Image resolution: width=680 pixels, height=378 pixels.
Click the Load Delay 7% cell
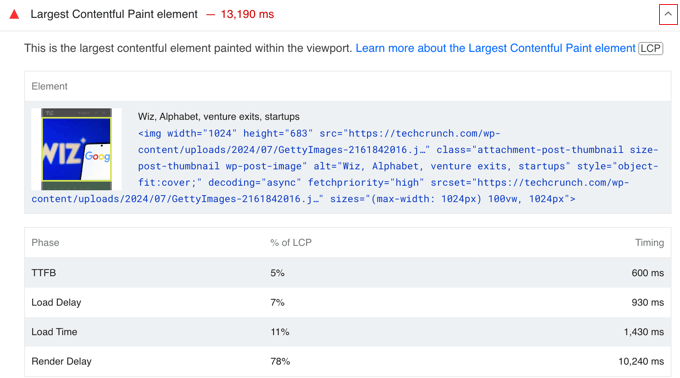click(x=278, y=302)
